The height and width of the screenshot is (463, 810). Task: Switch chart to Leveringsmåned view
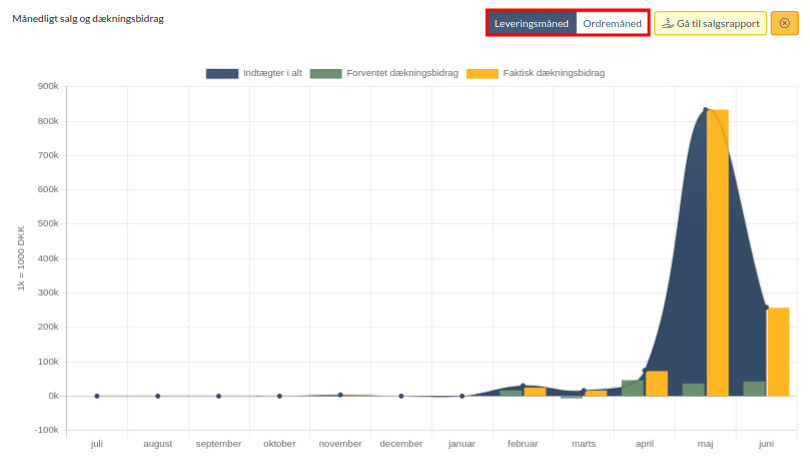[532, 23]
